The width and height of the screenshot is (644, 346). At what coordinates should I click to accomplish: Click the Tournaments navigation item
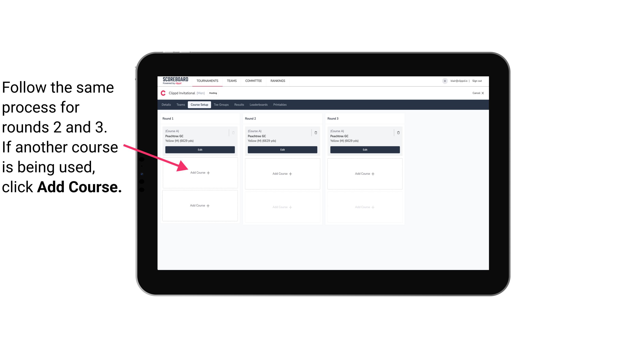(x=208, y=80)
